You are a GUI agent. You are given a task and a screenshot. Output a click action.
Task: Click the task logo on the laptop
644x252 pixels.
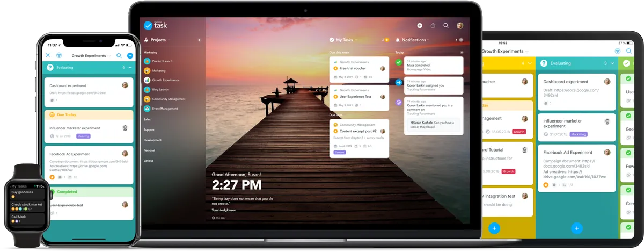[x=156, y=25]
